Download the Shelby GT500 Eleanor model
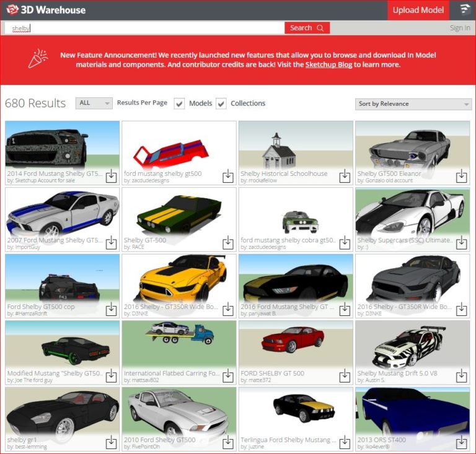The image size is (476, 454). click(461, 176)
